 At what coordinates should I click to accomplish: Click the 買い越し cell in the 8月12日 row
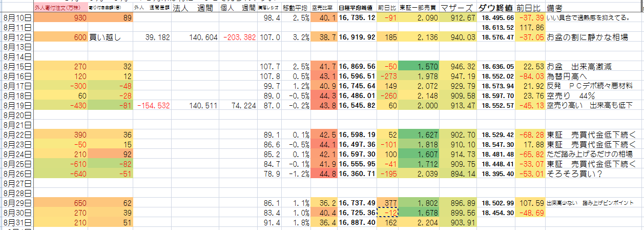(110, 37)
